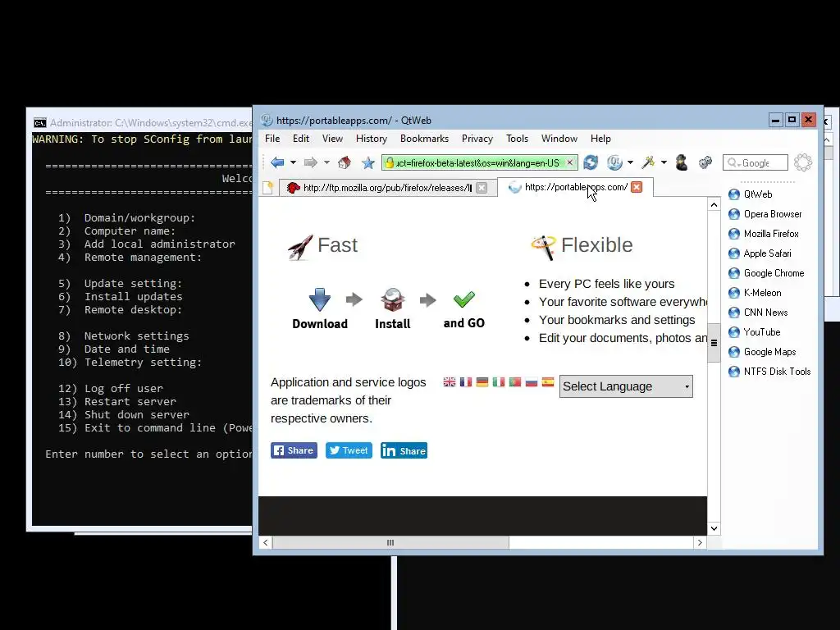Open the Tools menu
This screenshot has width=840, height=630.
tap(517, 138)
